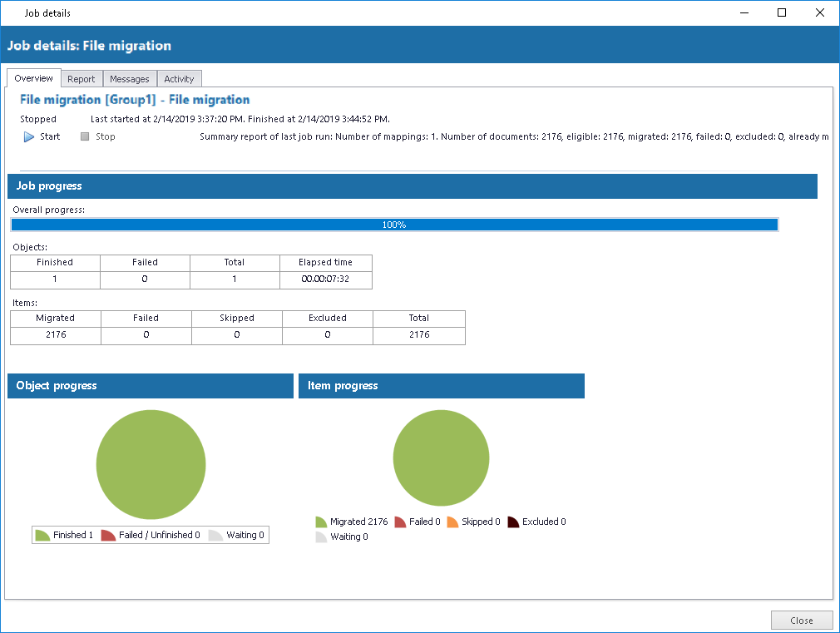Switch to the Report tab
840x633 pixels.
pos(82,79)
